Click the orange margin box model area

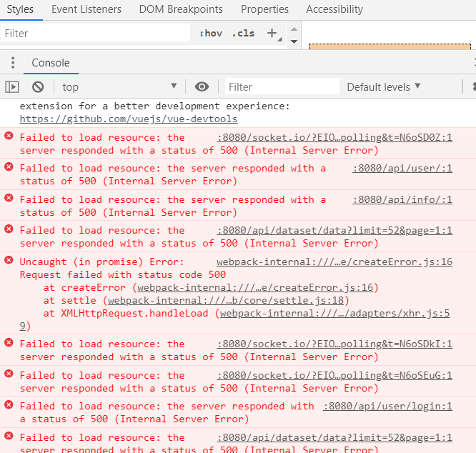[390, 46]
